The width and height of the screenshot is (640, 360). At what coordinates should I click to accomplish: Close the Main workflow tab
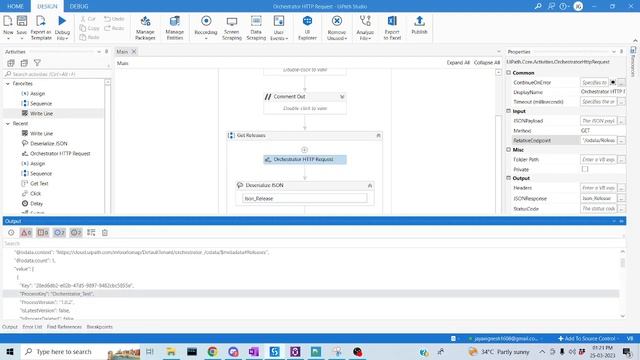133,52
